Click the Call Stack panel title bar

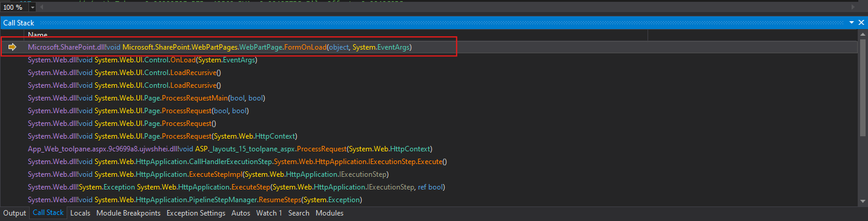(434, 22)
